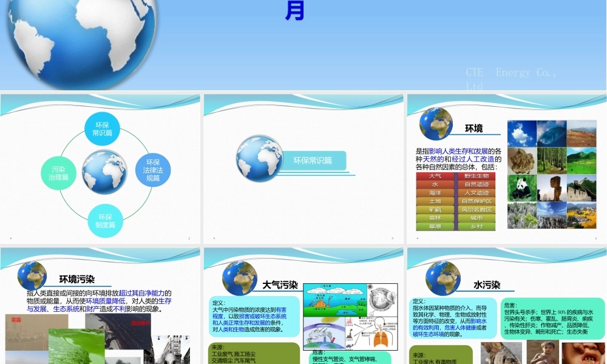Click the '森林' table cell
This screenshot has width=607, height=364.
pos(435,218)
